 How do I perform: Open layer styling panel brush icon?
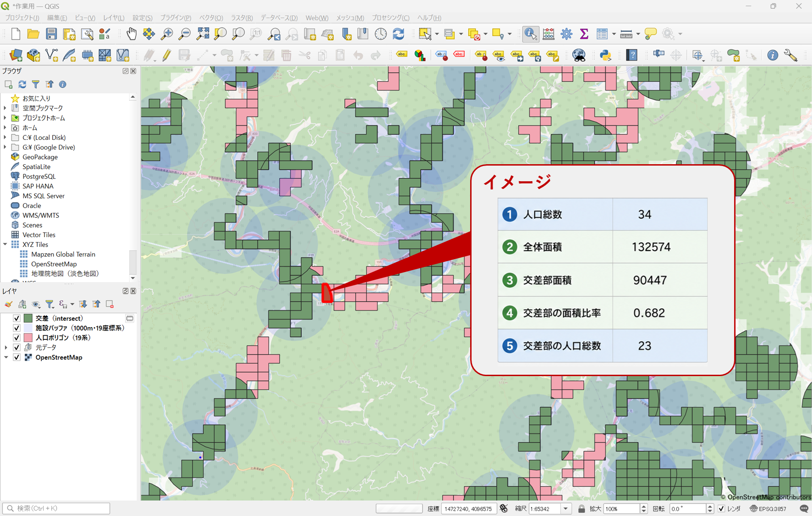(9, 304)
